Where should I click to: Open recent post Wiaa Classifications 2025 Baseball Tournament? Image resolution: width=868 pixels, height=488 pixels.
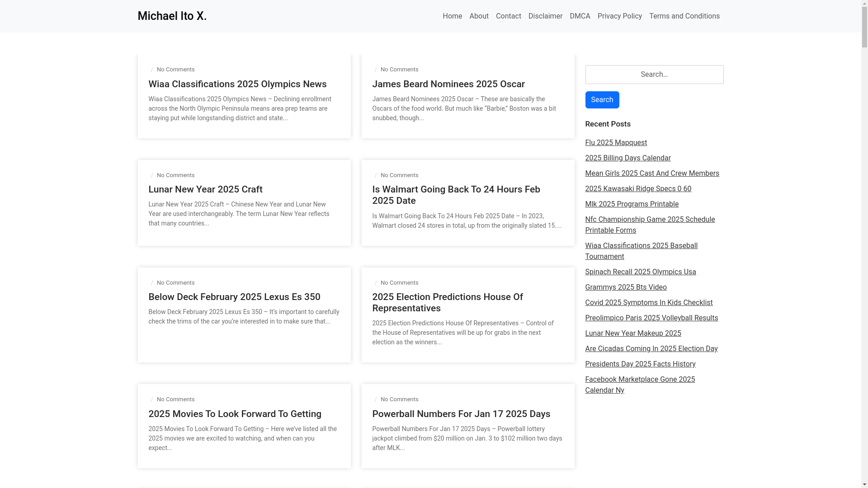(641, 251)
